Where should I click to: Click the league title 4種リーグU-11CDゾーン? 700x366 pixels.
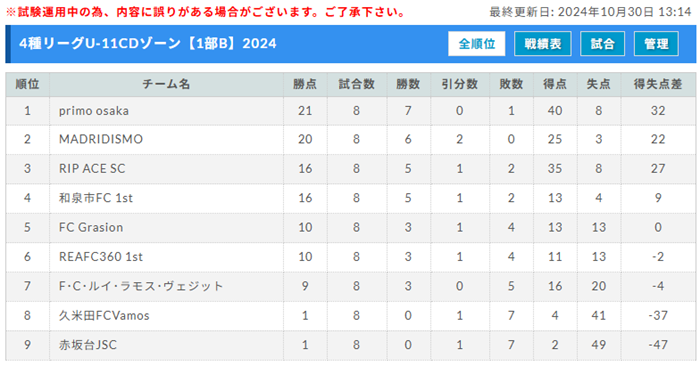pos(100,44)
